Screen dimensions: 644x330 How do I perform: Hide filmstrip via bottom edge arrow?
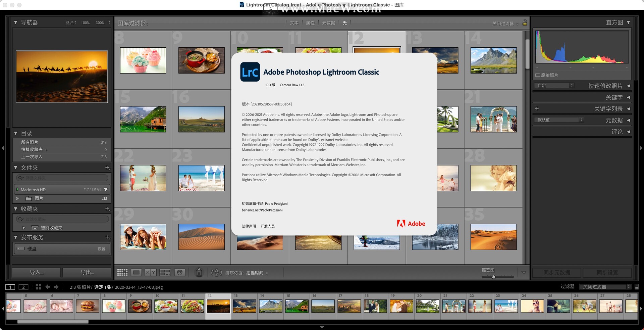point(322,327)
